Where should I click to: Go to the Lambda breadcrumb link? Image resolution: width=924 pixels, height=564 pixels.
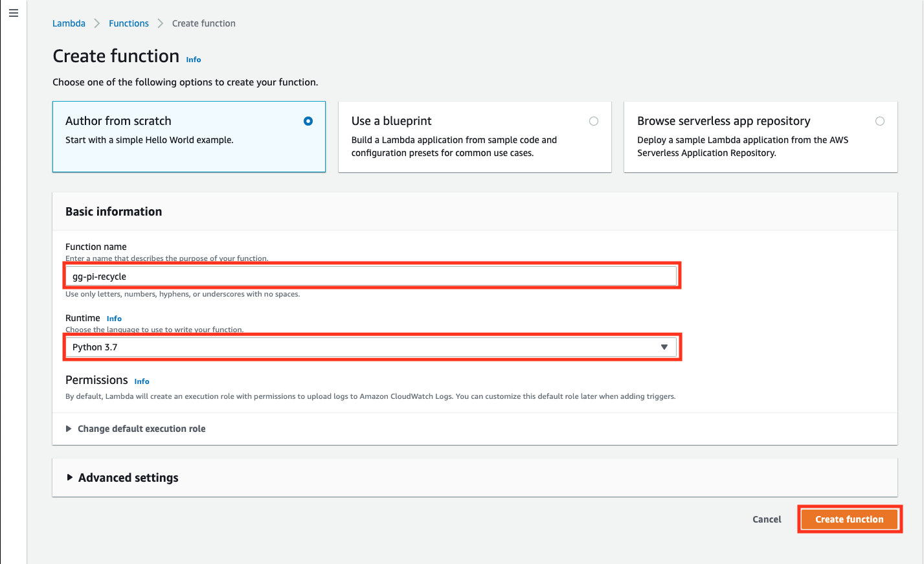click(69, 23)
